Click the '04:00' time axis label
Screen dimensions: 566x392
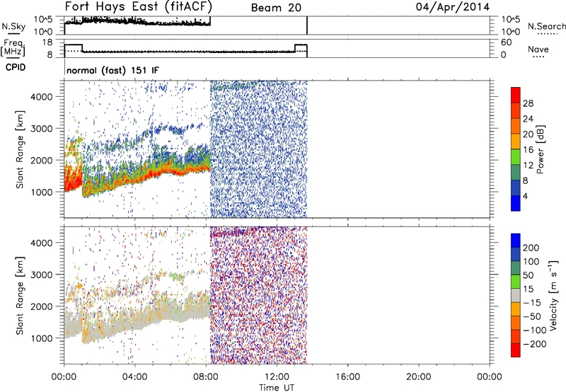coord(134,377)
